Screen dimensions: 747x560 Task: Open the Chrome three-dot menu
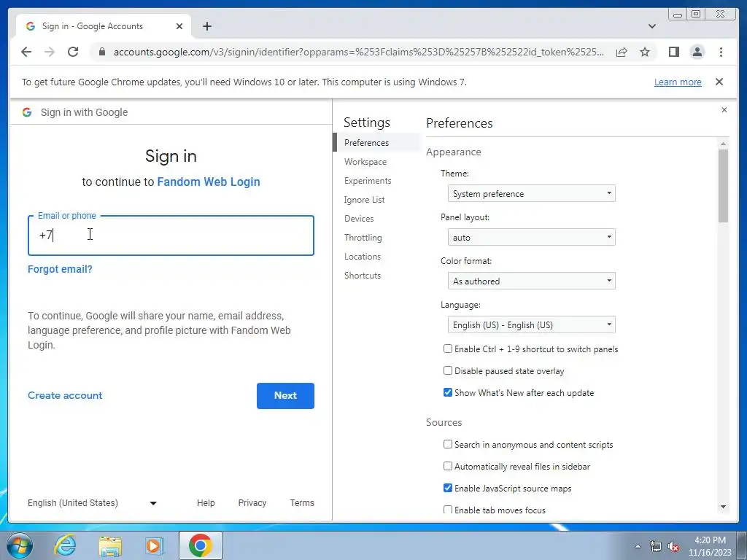point(721,52)
